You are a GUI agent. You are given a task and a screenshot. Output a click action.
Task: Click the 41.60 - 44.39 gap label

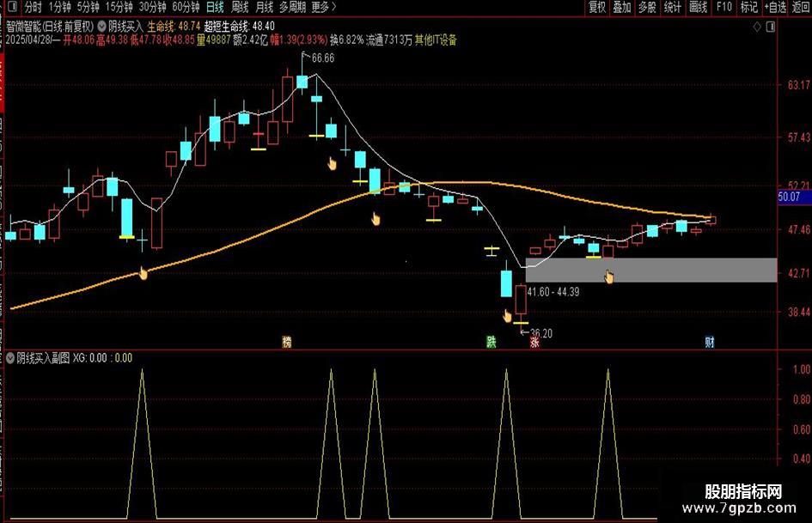tap(553, 292)
